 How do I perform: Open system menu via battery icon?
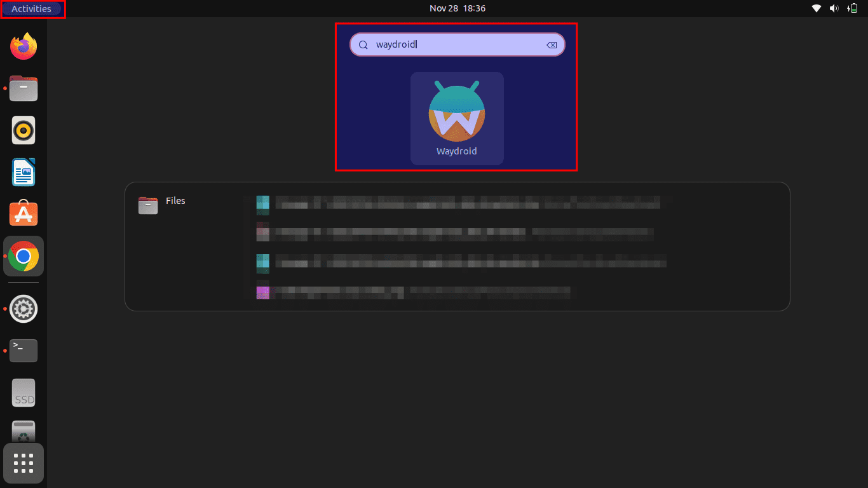[853, 8]
